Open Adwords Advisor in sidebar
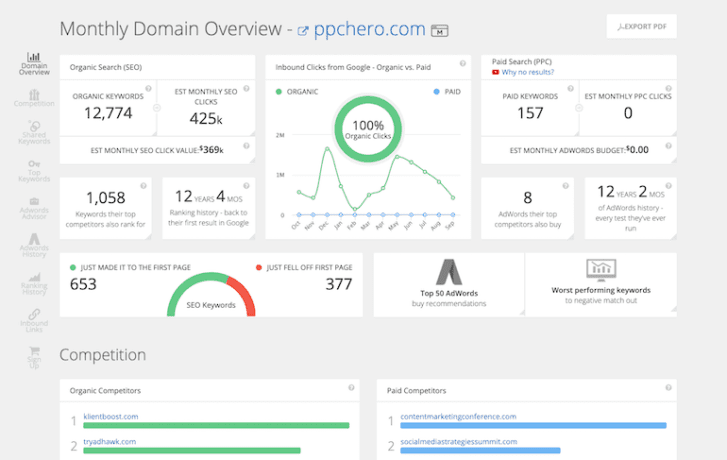 pos(34,208)
